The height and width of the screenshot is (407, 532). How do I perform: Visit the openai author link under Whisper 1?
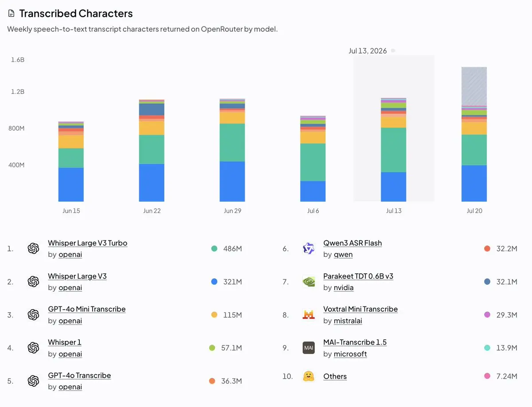coord(70,354)
